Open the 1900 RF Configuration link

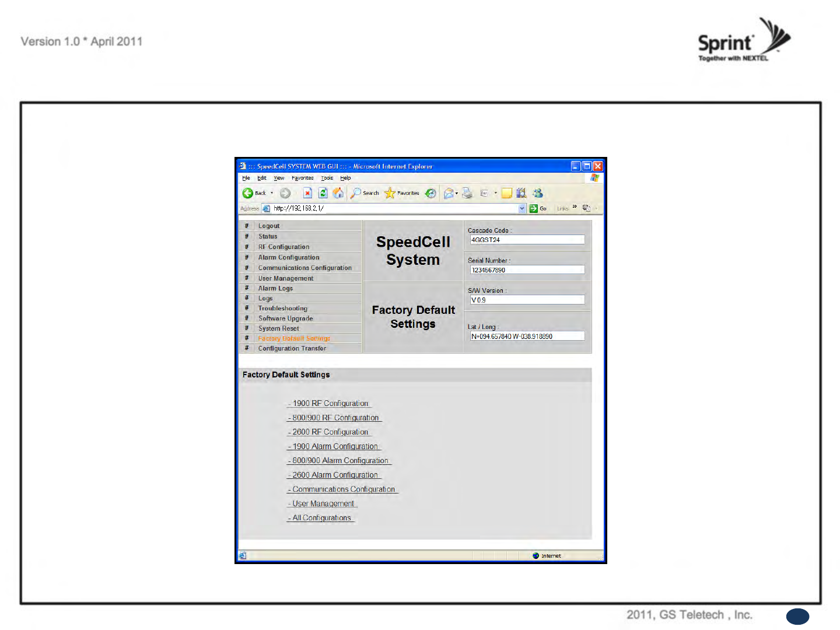(329, 404)
